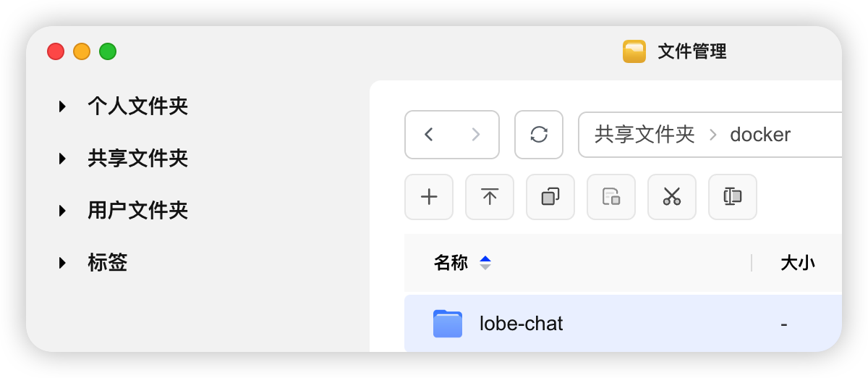Click the paste icon in toolbar
This screenshot has height=378, width=868.
point(611,197)
